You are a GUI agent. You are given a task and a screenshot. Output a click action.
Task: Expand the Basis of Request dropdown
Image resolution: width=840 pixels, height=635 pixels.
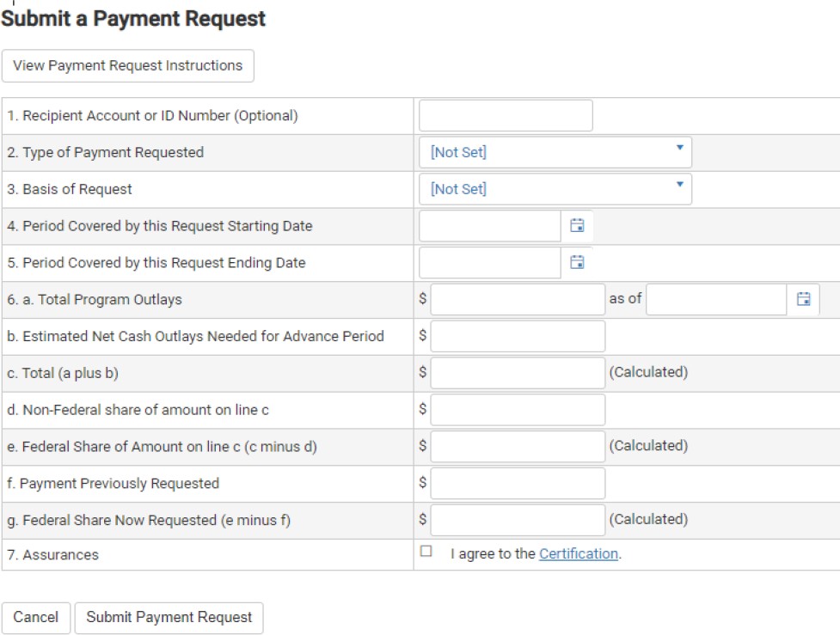tap(555, 189)
